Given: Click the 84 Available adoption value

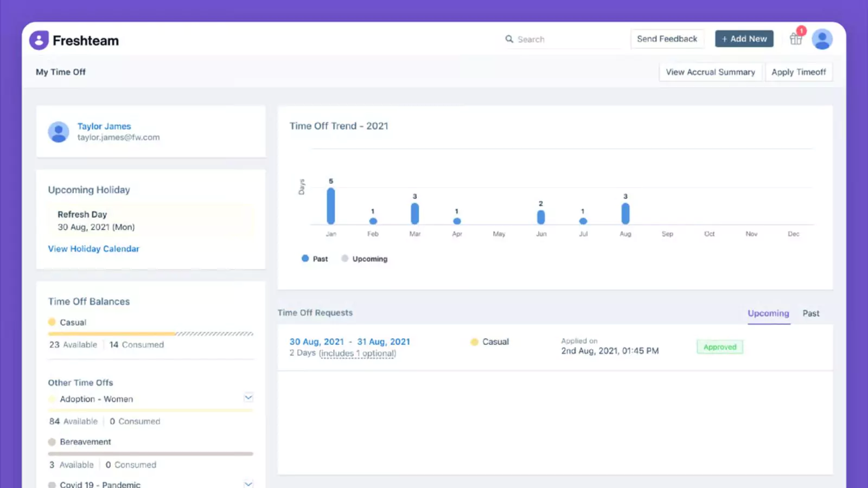Looking at the screenshot, I should [73, 421].
